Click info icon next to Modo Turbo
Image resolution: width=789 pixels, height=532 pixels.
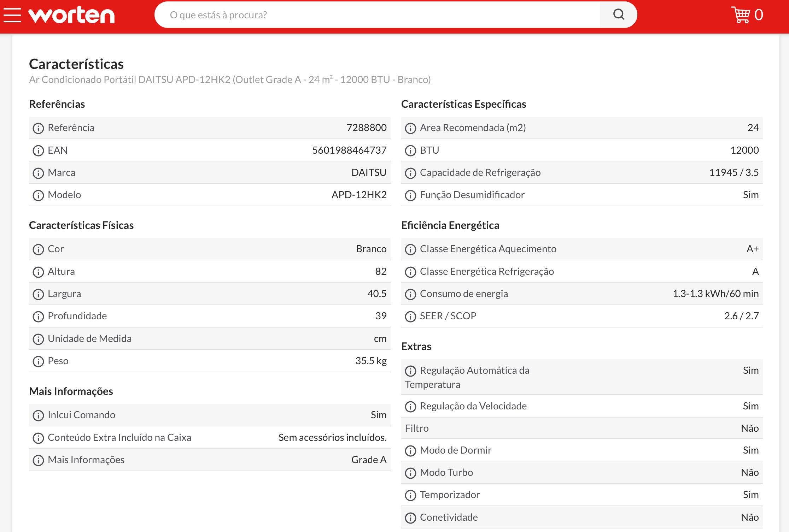(x=410, y=473)
